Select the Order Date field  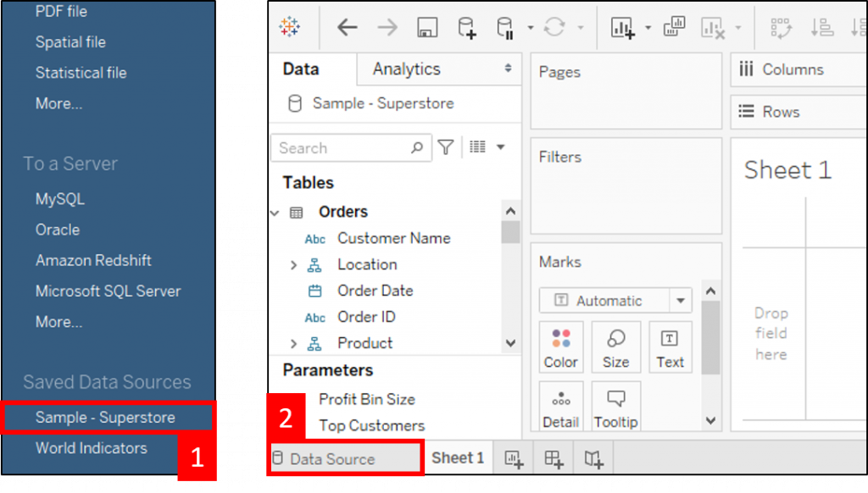(375, 291)
